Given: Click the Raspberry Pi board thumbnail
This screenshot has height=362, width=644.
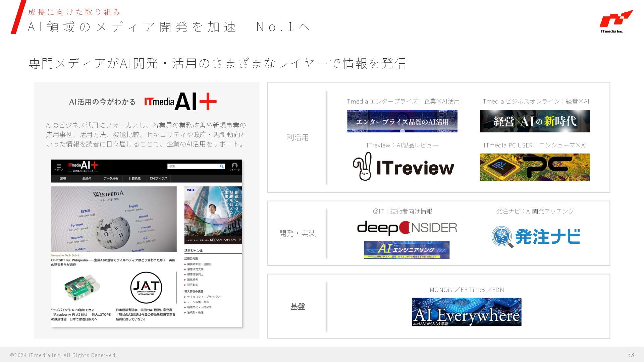Looking at the screenshot, I should [82, 288].
